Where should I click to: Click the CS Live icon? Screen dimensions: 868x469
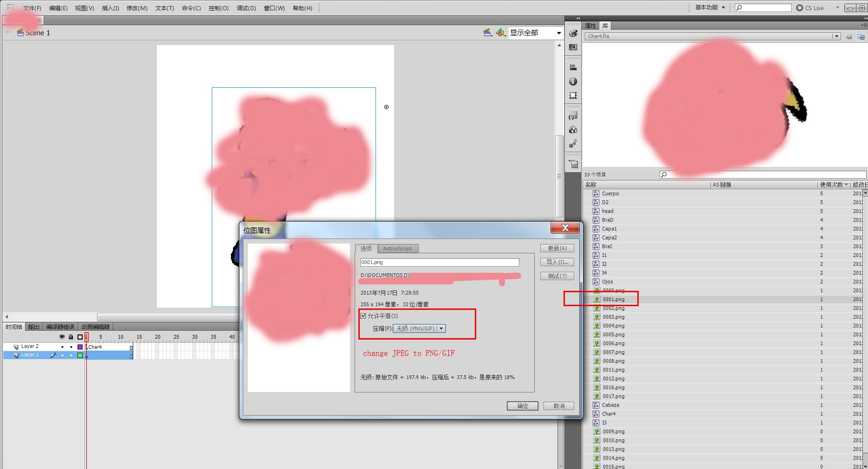pyautogui.click(x=799, y=8)
